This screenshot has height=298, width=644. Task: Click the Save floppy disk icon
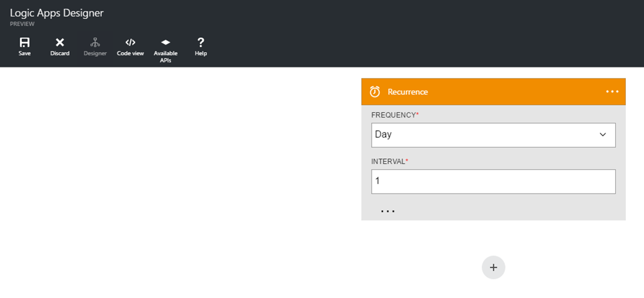point(25,43)
